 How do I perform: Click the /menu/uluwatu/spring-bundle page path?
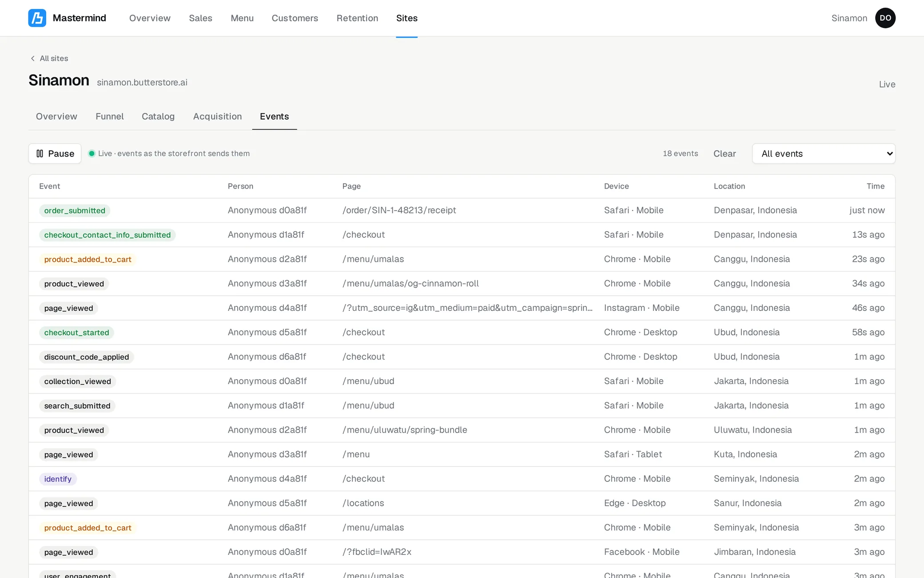[x=405, y=430]
